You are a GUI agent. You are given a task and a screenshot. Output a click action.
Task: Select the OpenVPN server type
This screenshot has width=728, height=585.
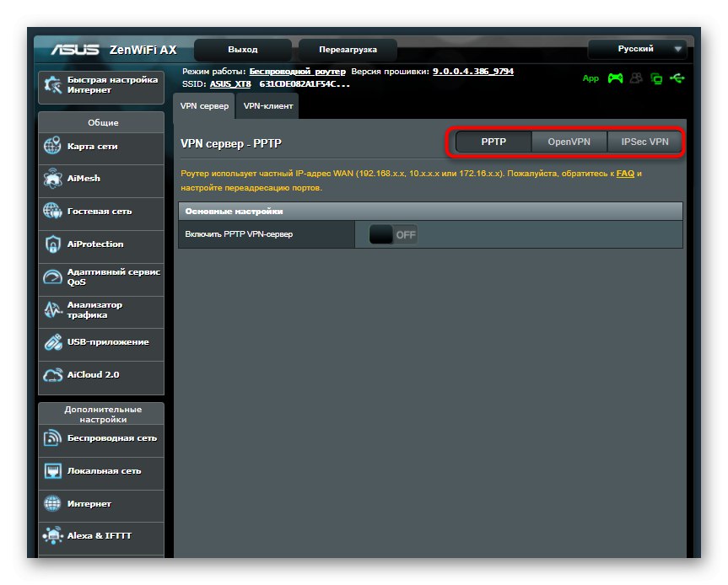click(x=569, y=142)
